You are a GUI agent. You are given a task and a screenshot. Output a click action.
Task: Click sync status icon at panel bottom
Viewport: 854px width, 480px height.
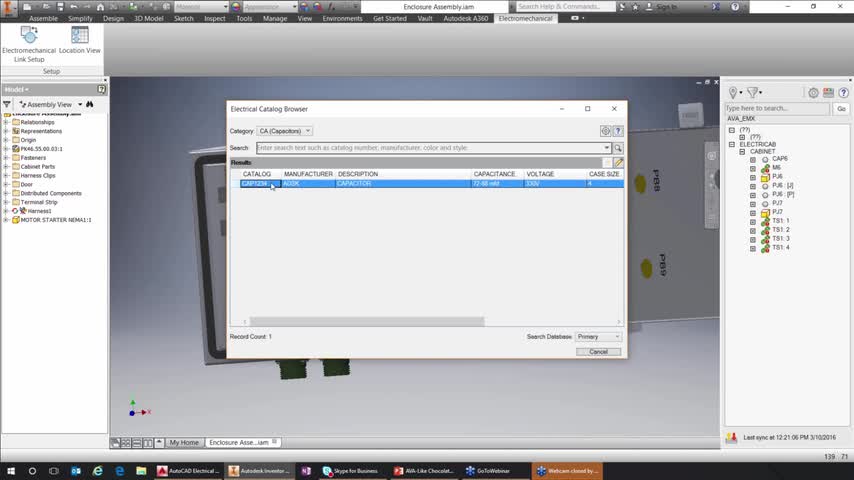[x=731, y=437]
